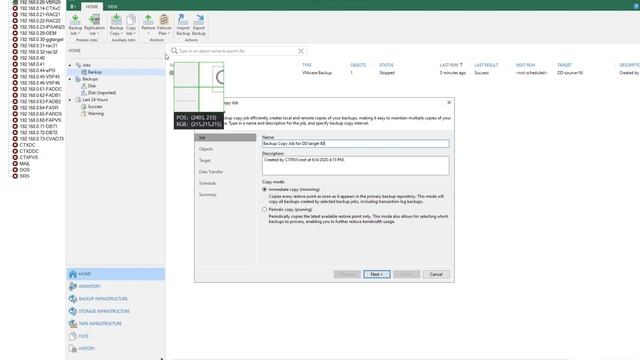
Task: Sort by the Last Run column header
Action: coord(451,65)
